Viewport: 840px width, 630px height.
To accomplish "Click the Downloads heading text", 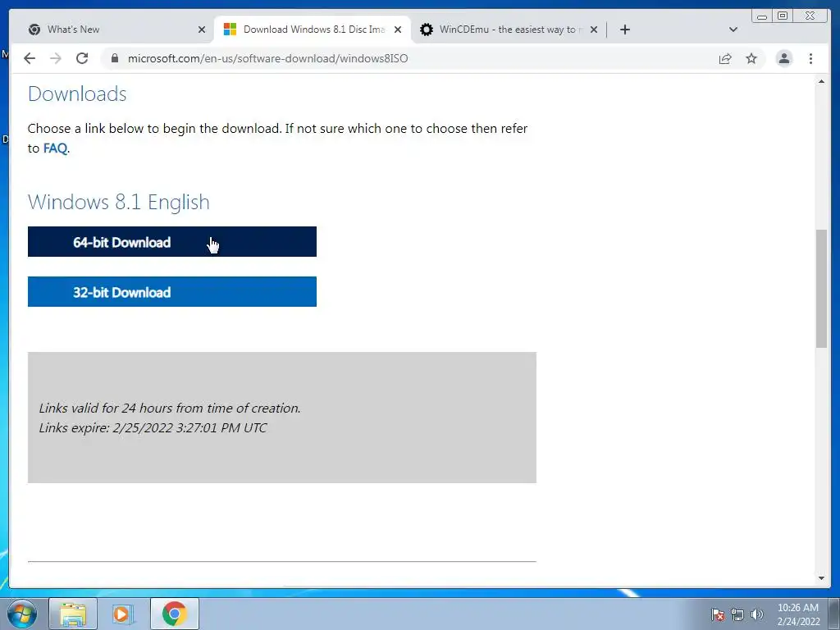I will [x=77, y=94].
